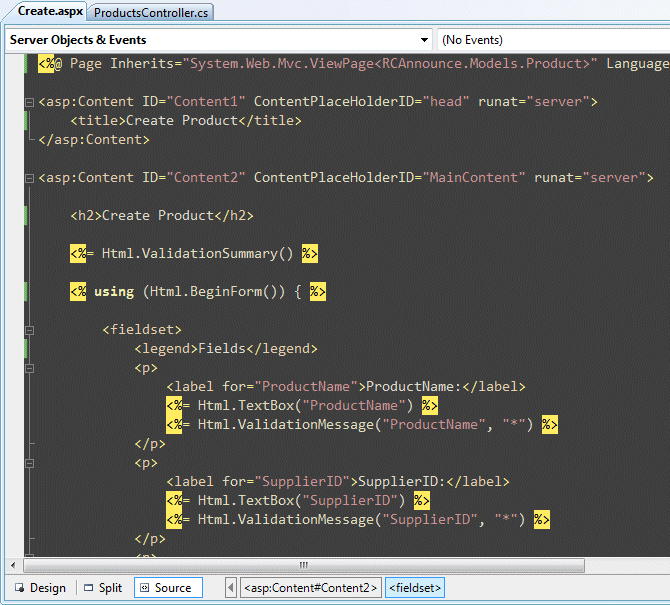Click the Html.ValidationMessage("SupplierID") line

[x=358, y=520]
